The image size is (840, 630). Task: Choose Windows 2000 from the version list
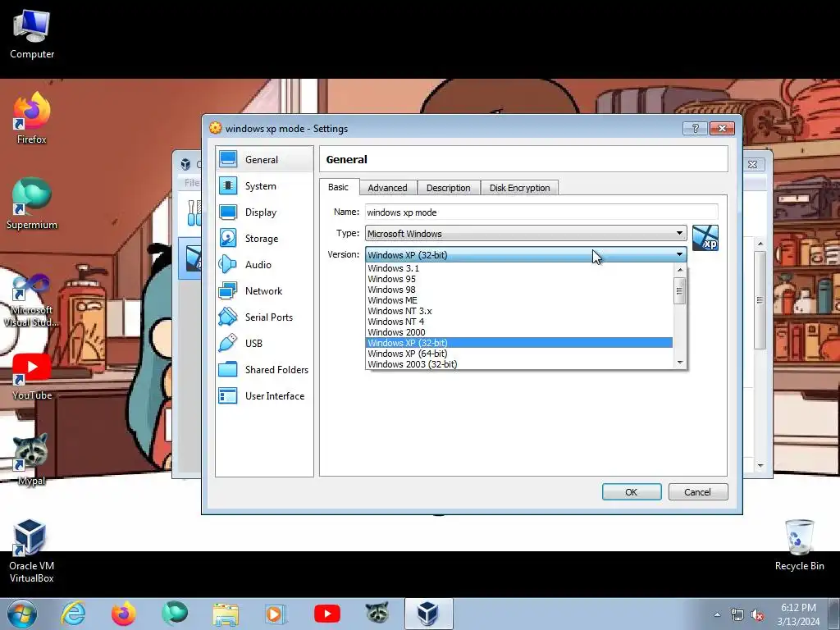coord(518,333)
